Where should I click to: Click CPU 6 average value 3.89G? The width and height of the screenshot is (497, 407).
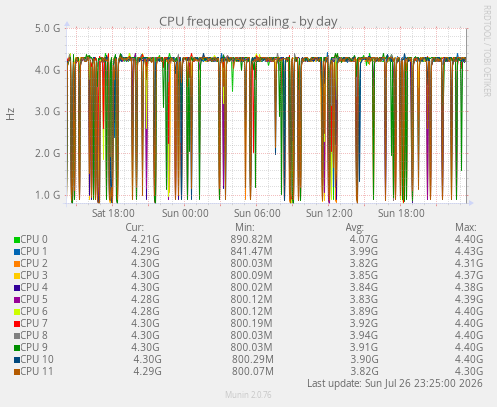click(x=364, y=311)
